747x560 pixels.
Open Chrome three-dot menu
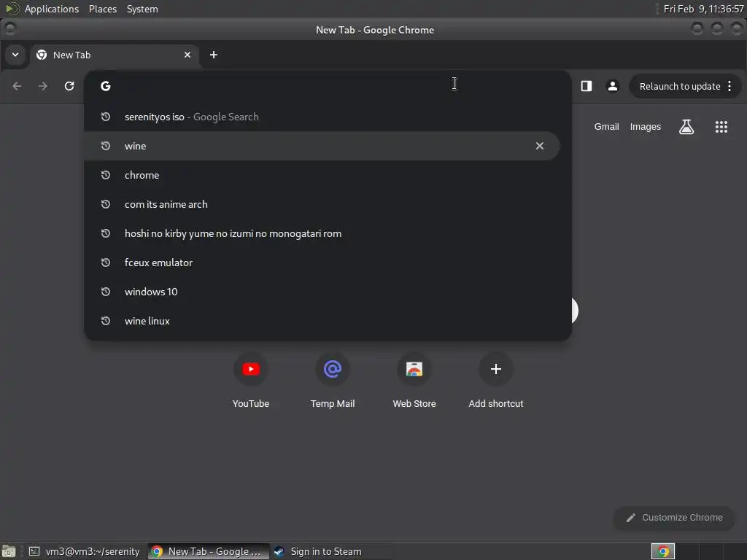[729, 86]
